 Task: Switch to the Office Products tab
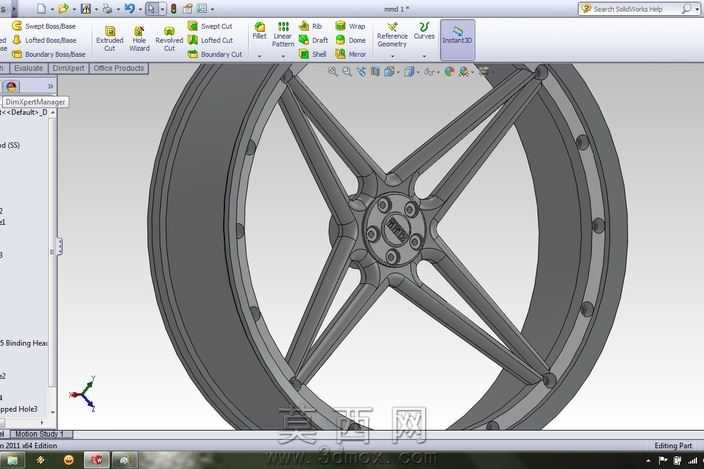pyautogui.click(x=119, y=68)
